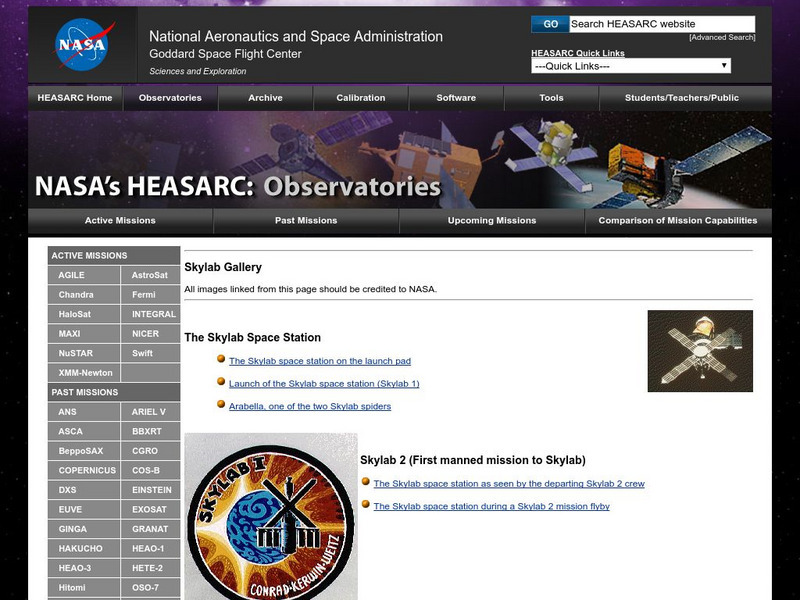Image resolution: width=800 pixels, height=600 pixels.
Task: Click the HEASARC Quick Links label link
Action: click(578, 53)
